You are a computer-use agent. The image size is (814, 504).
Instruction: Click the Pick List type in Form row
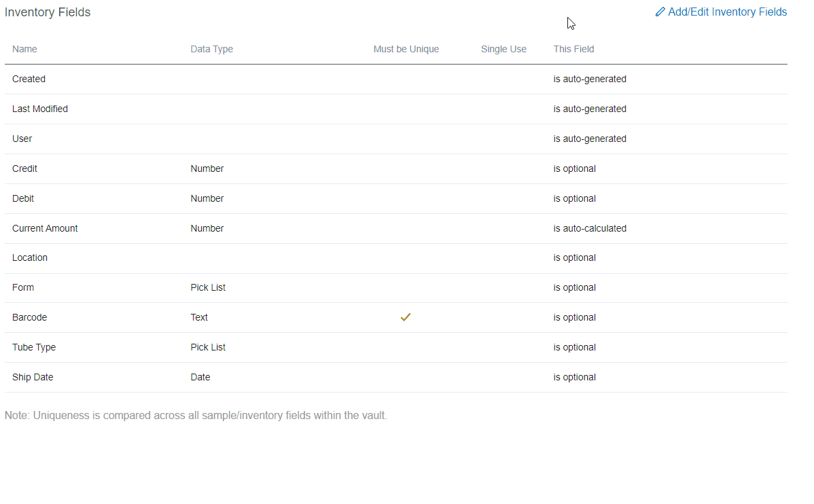pos(208,287)
